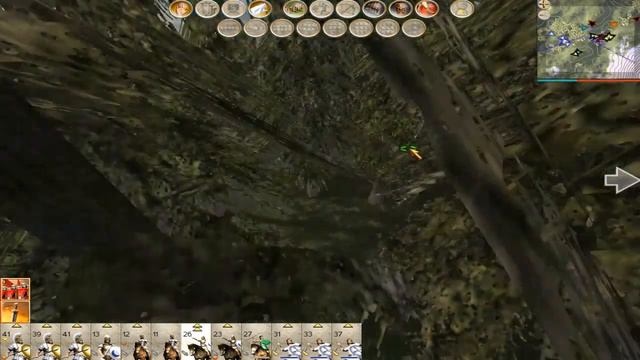Screen dimensions: 640x360
Task: Click the gray running-figure round button
Action: pyautogui.click(x=322, y=8)
